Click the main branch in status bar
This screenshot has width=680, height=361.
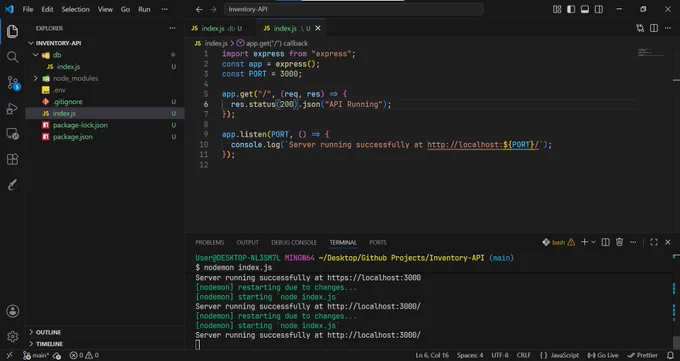36,355
